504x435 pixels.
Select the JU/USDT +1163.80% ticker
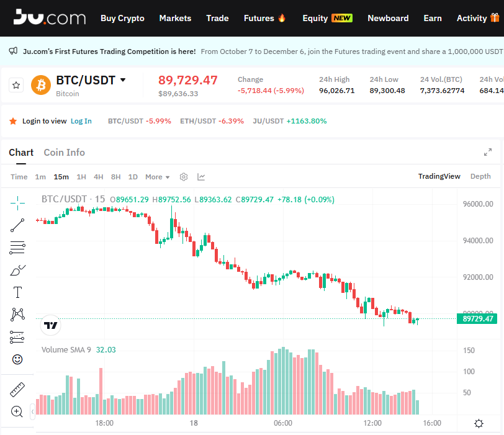coord(290,121)
